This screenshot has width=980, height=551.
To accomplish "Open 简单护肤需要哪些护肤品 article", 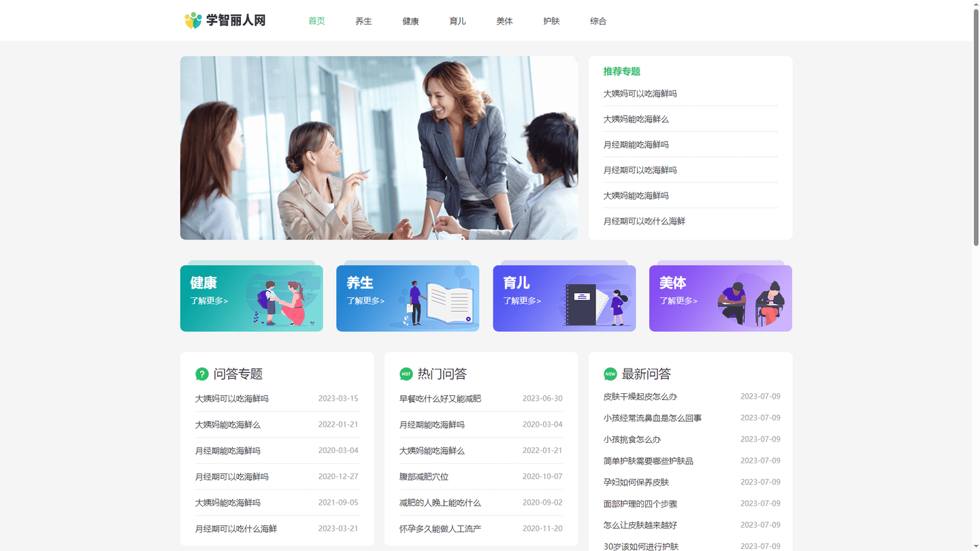I will click(648, 461).
